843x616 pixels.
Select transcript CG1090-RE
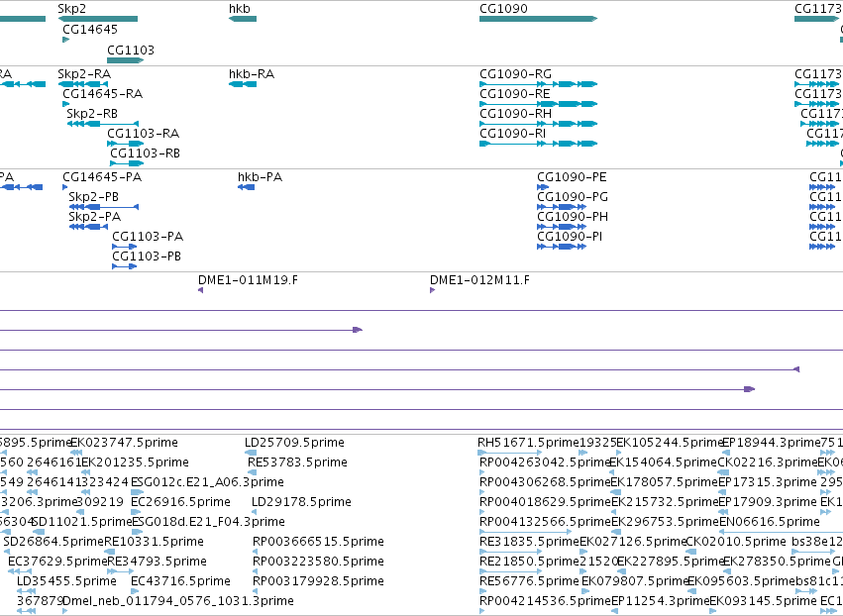(x=514, y=94)
